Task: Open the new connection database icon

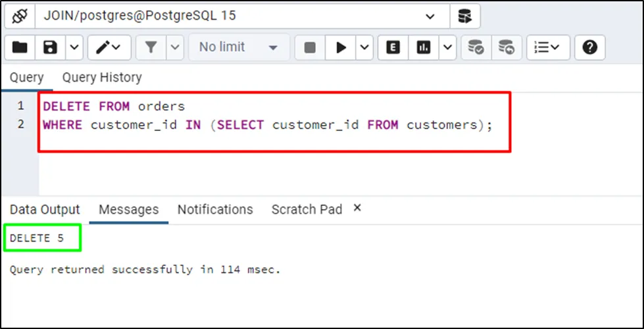Action: [x=465, y=16]
